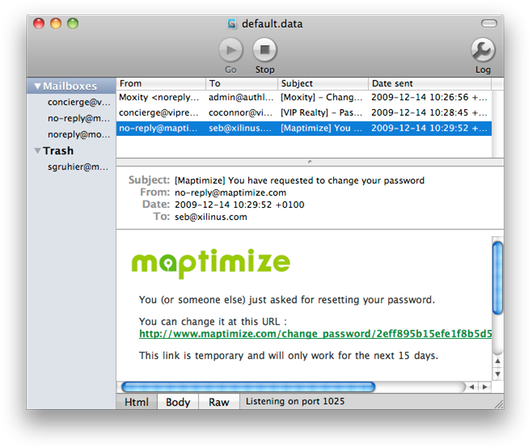Collapse the Trash section
The height and width of the screenshot is (448, 530).
pyautogui.click(x=38, y=150)
